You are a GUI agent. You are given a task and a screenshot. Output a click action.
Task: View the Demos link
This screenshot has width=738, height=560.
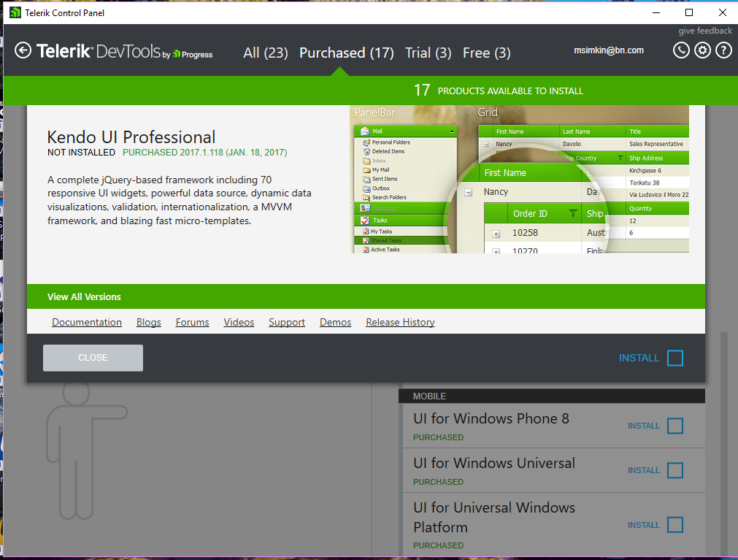[335, 323]
